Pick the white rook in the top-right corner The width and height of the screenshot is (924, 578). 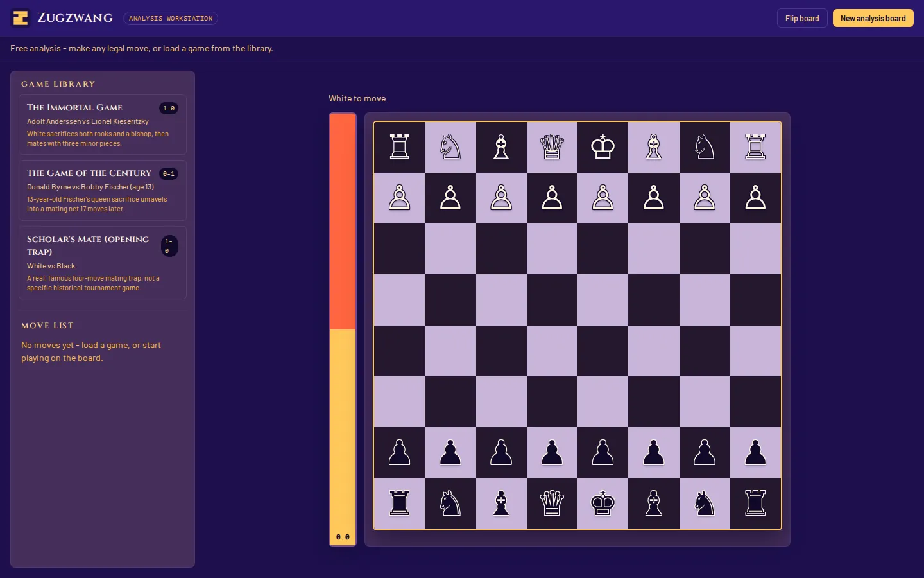tap(755, 147)
